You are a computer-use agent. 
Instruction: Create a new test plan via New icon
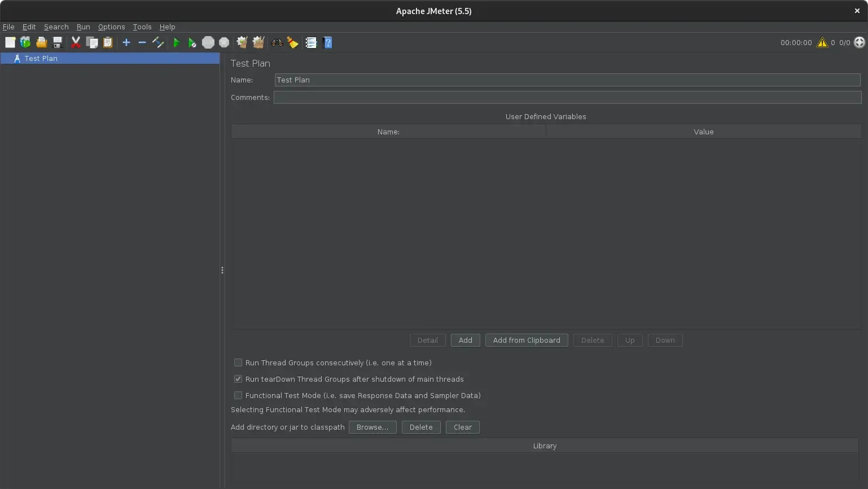(x=10, y=42)
